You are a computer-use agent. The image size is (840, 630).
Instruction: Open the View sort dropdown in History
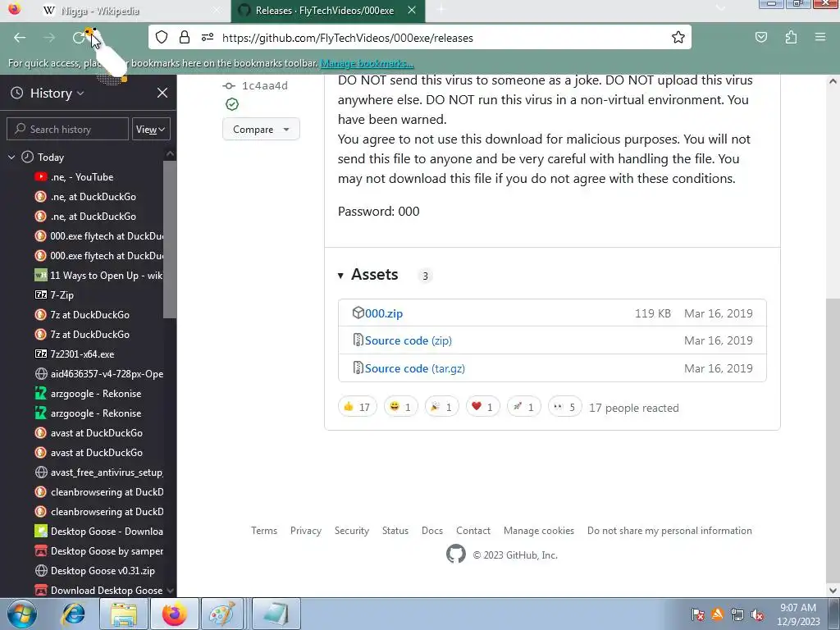click(151, 129)
